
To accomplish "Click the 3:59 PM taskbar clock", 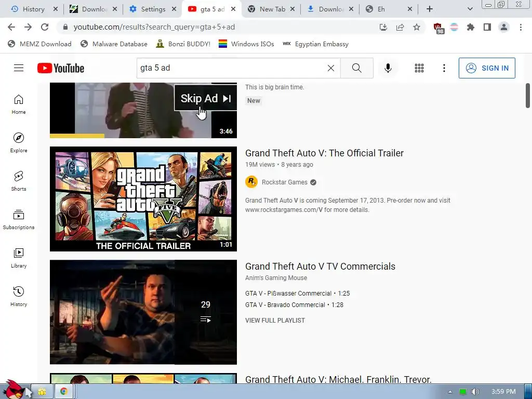I will pyautogui.click(x=503, y=392).
